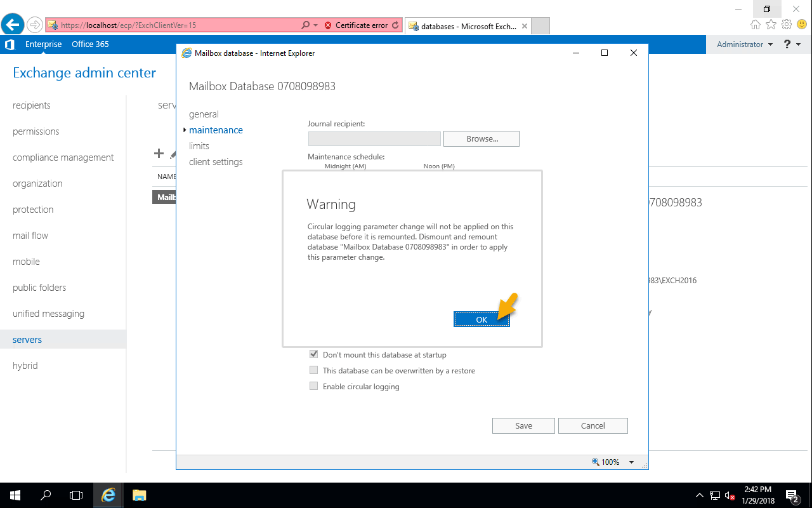Save the mailbox database settings
The height and width of the screenshot is (508, 812).
[x=523, y=425]
